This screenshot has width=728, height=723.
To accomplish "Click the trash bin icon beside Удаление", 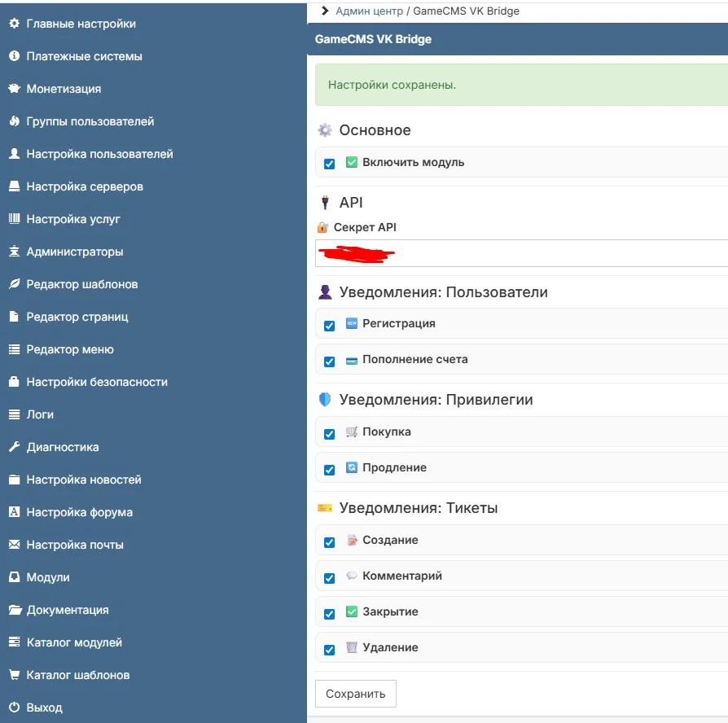I will 352,646.
